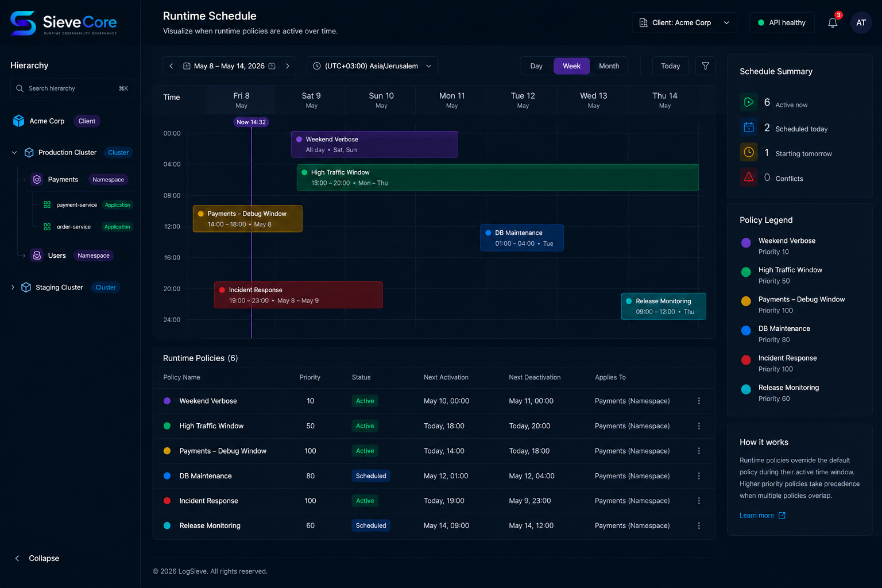
Task: Select the Acme Corp client row
Action: (56, 121)
